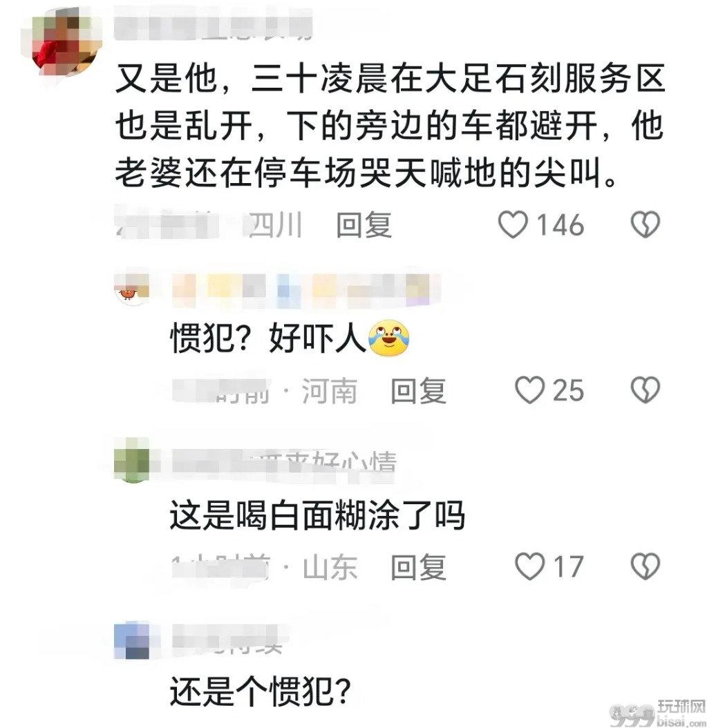Tap broken heart on the Shandong comment
The image size is (707, 728).
click(645, 566)
